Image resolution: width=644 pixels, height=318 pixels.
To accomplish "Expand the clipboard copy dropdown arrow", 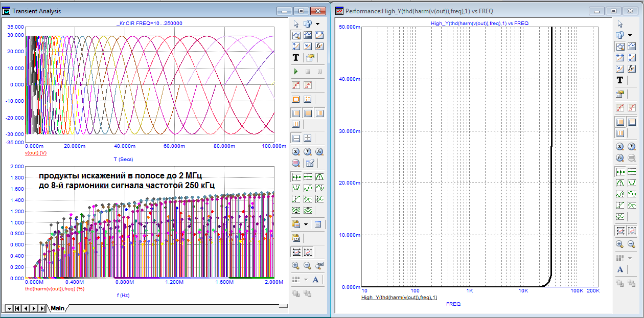I will pos(306,224).
